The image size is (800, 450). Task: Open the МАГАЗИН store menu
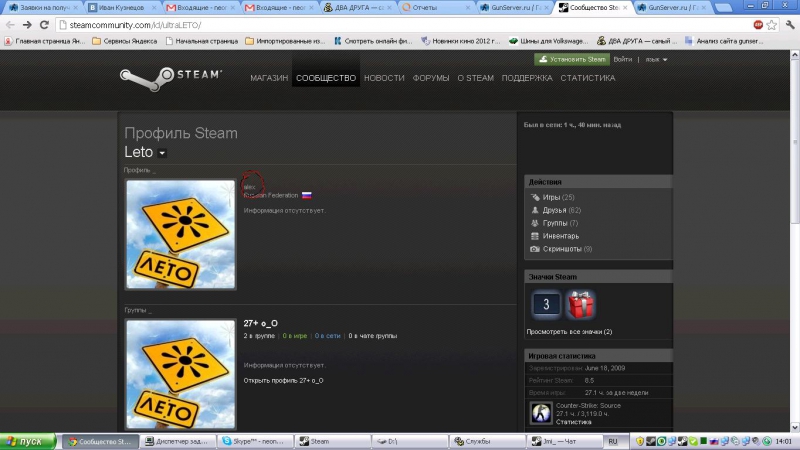[269, 78]
